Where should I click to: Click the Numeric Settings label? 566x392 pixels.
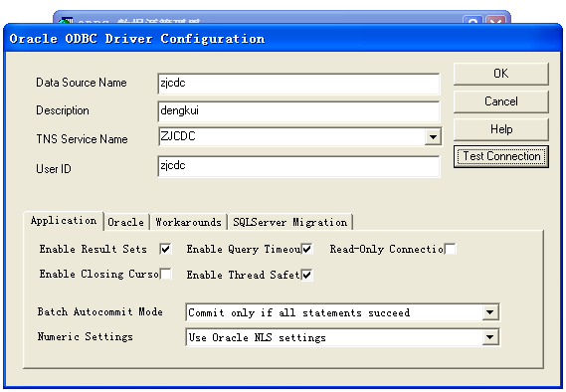coord(86,336)
